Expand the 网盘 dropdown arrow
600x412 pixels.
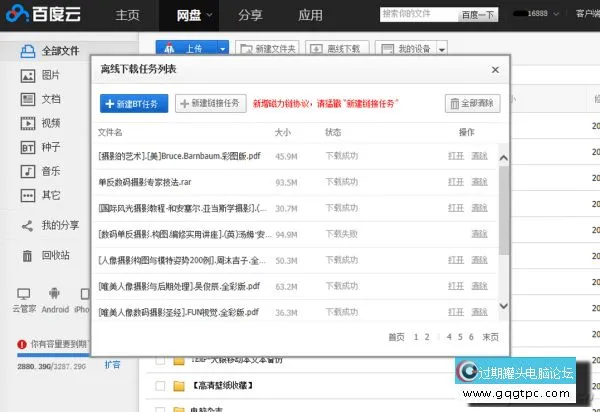pyautogui.click(x=209, y=15)
